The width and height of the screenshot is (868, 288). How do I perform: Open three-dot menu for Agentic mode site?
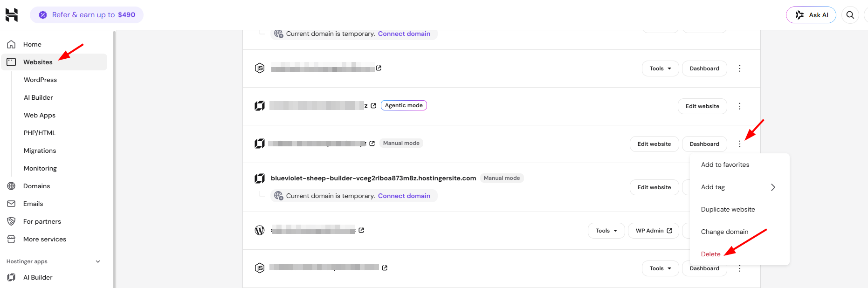tap(740, 106)
